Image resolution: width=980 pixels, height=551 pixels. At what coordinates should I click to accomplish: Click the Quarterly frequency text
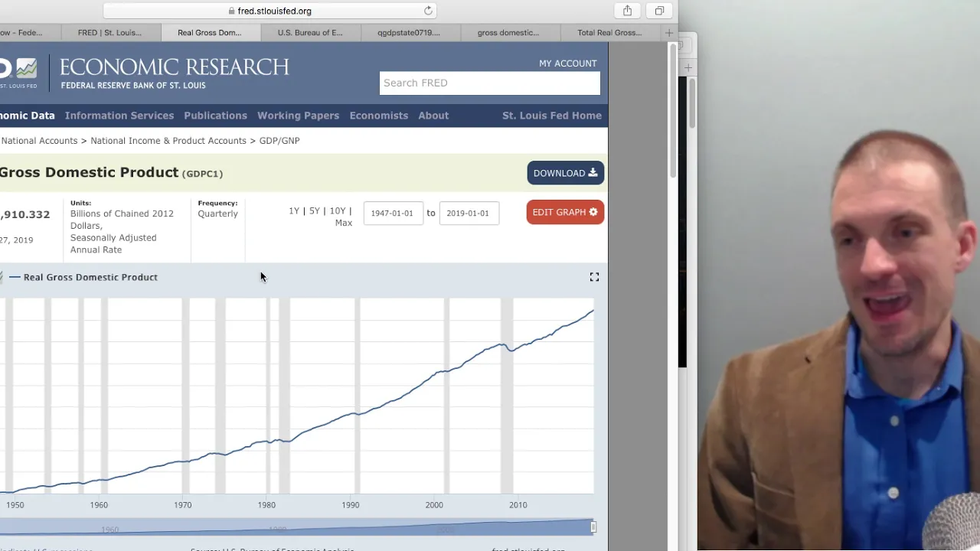tap(217, 214)
